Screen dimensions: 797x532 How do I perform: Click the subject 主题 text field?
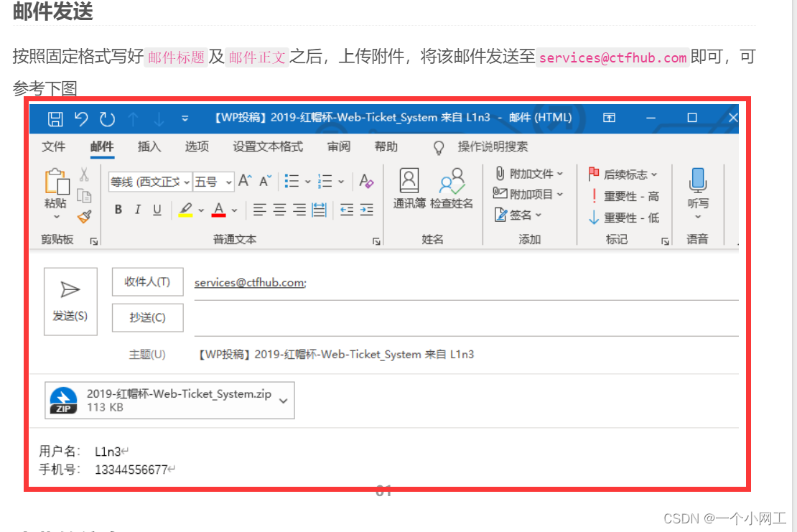466,355
